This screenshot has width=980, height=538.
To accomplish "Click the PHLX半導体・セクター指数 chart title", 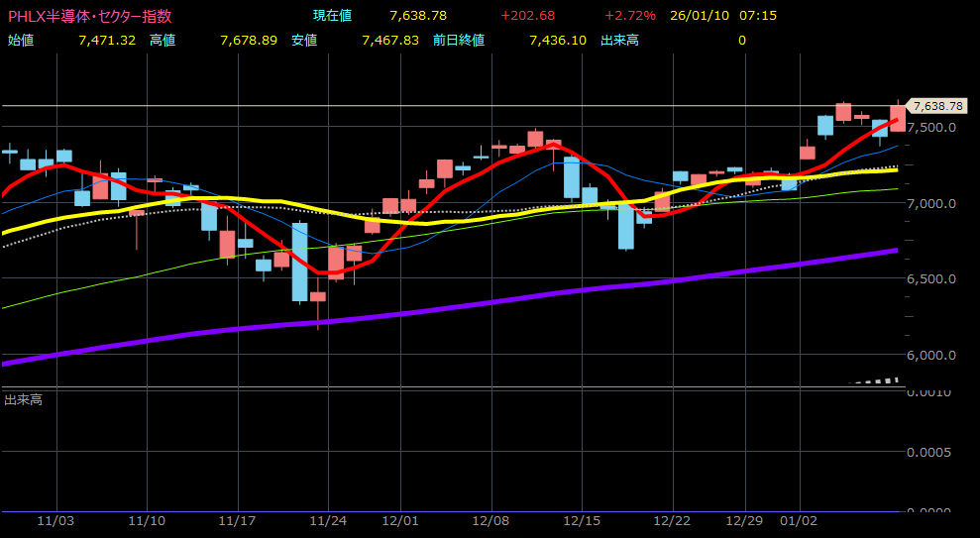I will tap(89, 16).
